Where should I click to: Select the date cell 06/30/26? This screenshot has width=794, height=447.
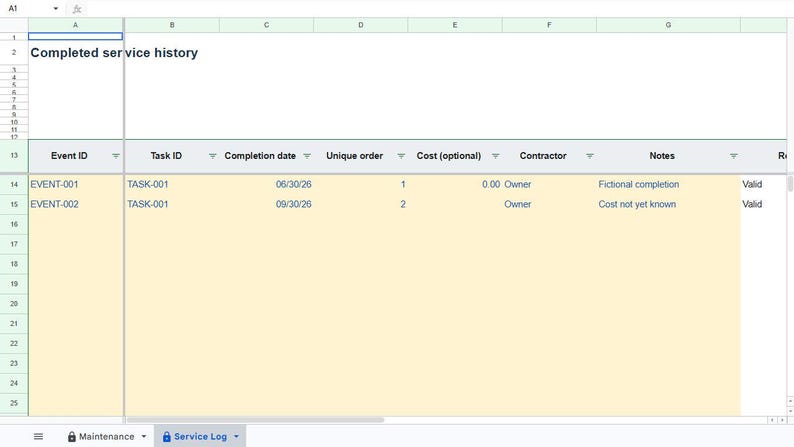tap(266, 184)
